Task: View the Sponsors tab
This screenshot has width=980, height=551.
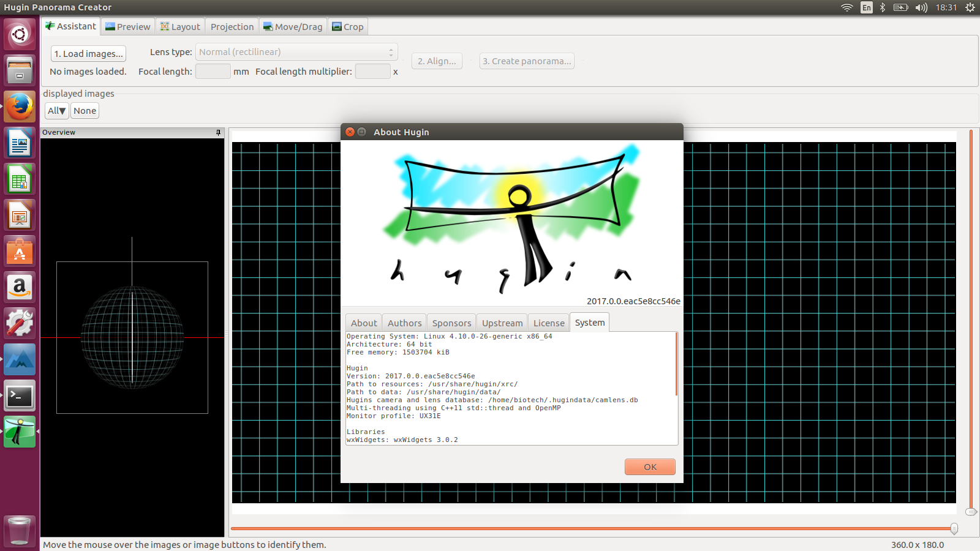Action: pos(451,323)
